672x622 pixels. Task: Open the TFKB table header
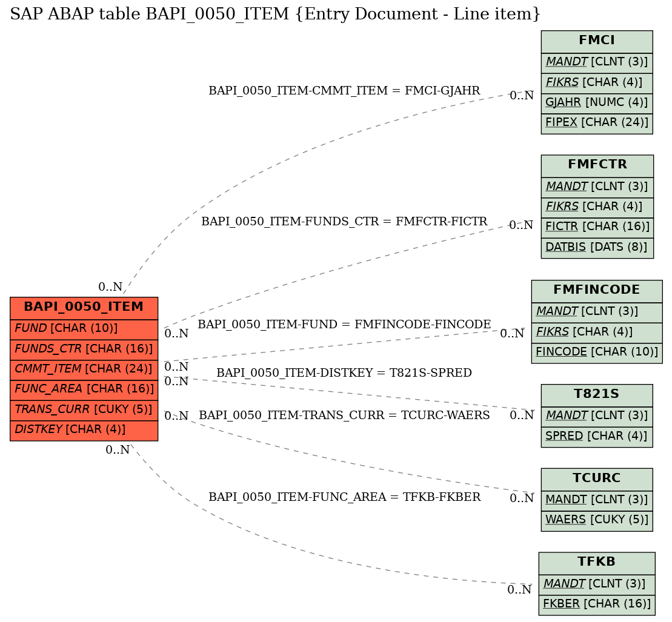point(597,563)
